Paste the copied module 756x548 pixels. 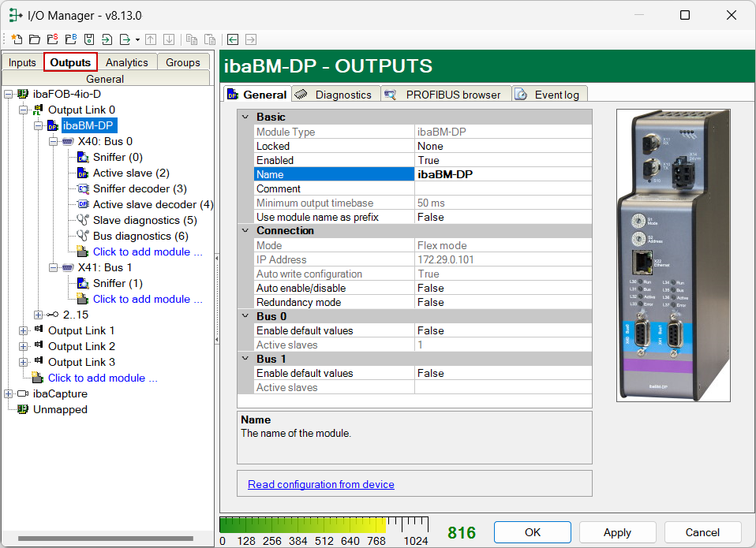210,39
